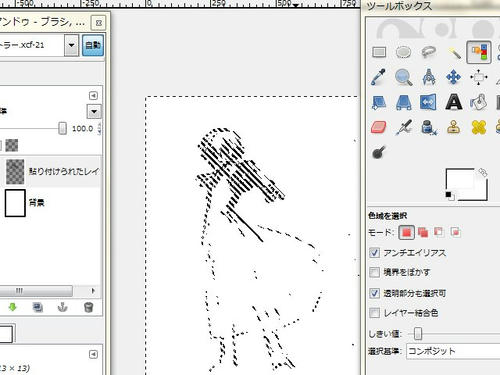Select the Move tool

(x=454, y=77)
